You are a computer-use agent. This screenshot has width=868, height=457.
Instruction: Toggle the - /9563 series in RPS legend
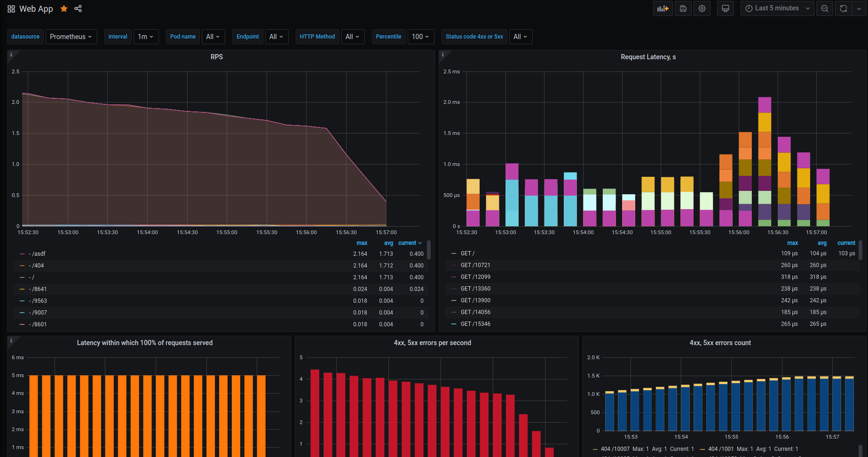coord(38,301)
